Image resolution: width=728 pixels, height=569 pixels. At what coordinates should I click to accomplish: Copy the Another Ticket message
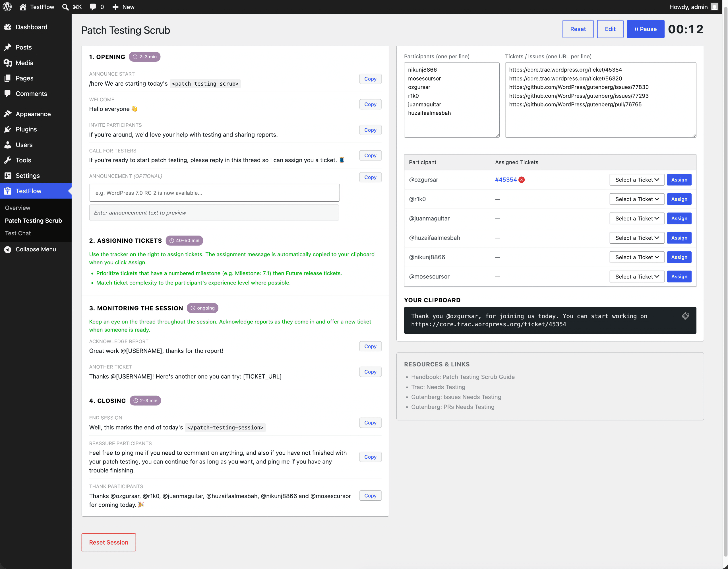click(370, 372)
